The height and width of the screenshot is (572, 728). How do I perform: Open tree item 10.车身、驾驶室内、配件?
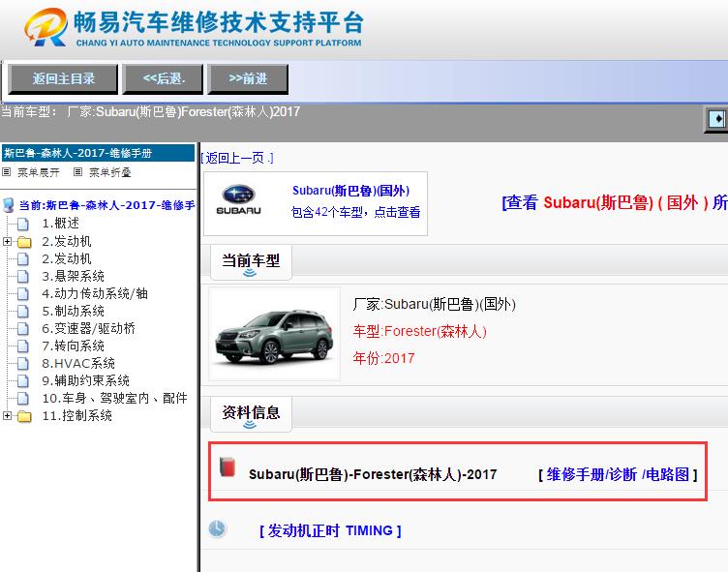click(114, 398)
